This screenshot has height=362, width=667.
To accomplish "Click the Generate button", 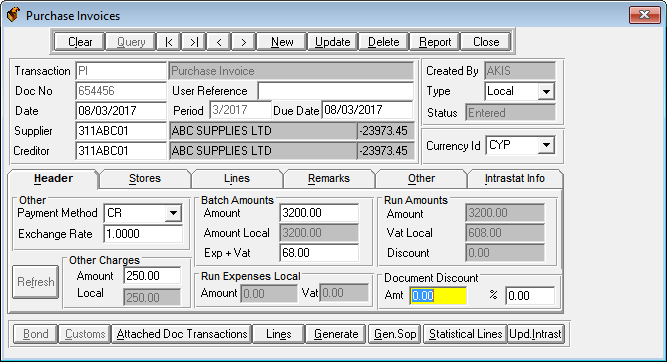I will pos(336,334).
